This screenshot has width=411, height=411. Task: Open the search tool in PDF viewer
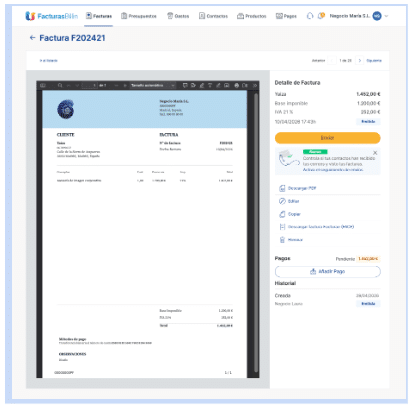point(60,85)
